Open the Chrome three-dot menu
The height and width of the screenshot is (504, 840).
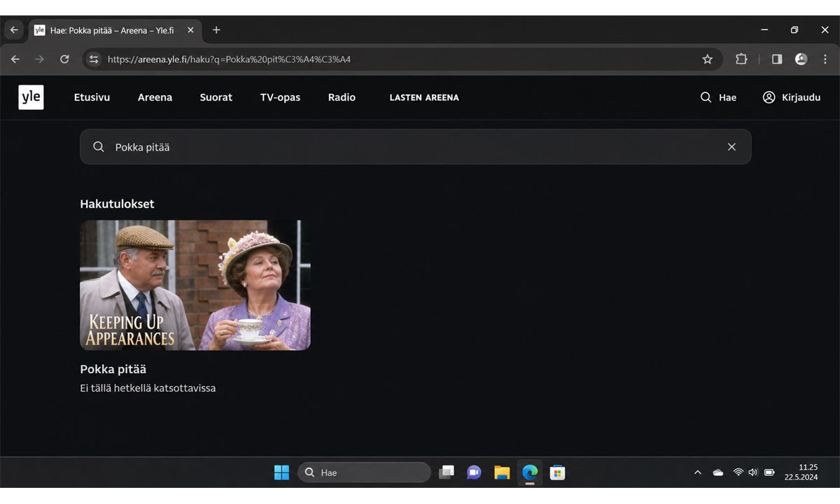pos(825,59)
